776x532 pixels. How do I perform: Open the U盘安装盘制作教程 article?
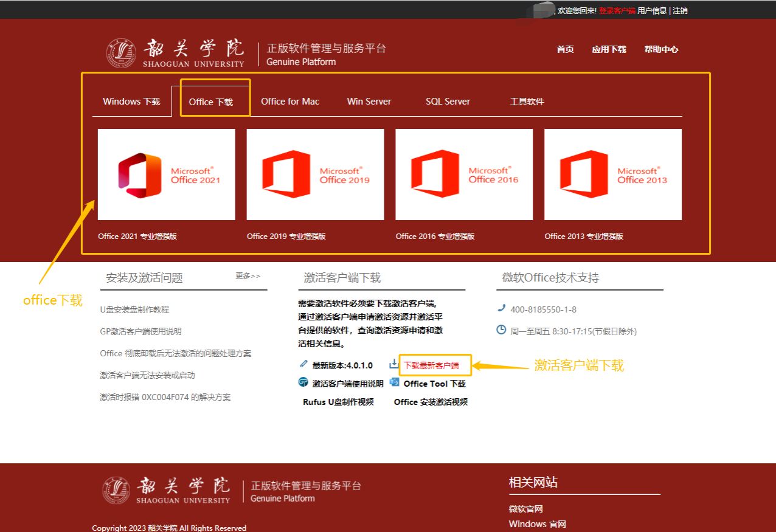tap(134, 309)
